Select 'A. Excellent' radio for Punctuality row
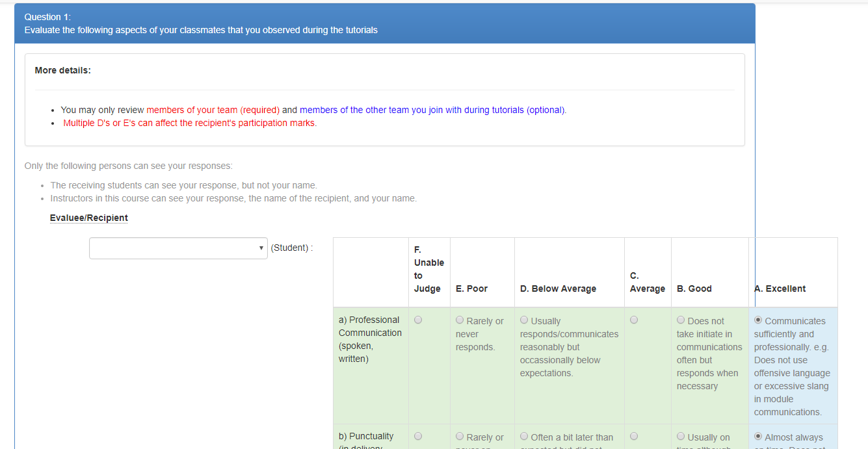The image size is (868, 449). tap(758, 436)
